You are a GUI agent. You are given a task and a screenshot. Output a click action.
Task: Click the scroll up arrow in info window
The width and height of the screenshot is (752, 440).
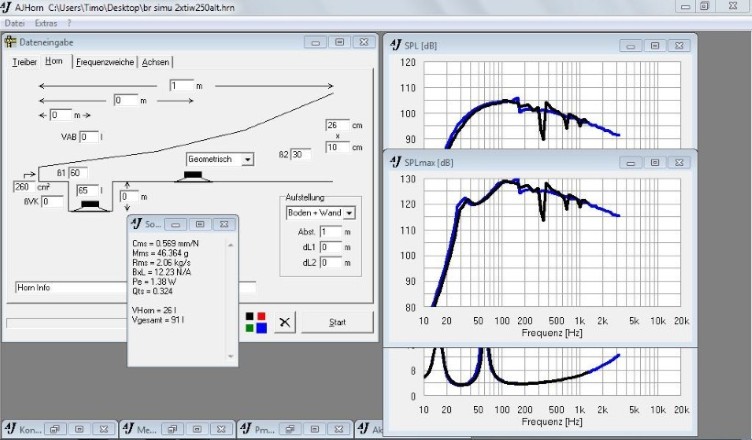pos(231,245)
